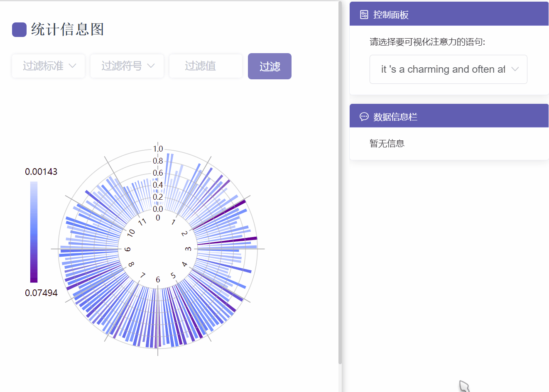Click the color gradient legend bar

click(34, 232)
